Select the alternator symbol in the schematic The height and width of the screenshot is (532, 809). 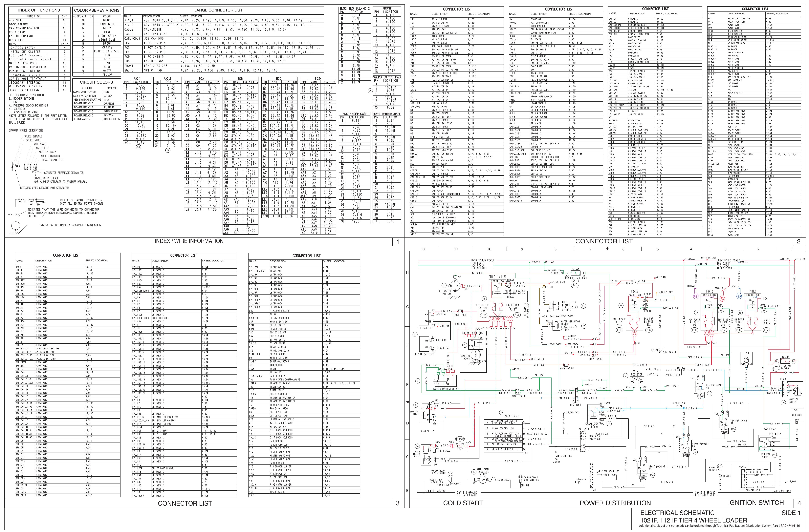click(455, 286)
